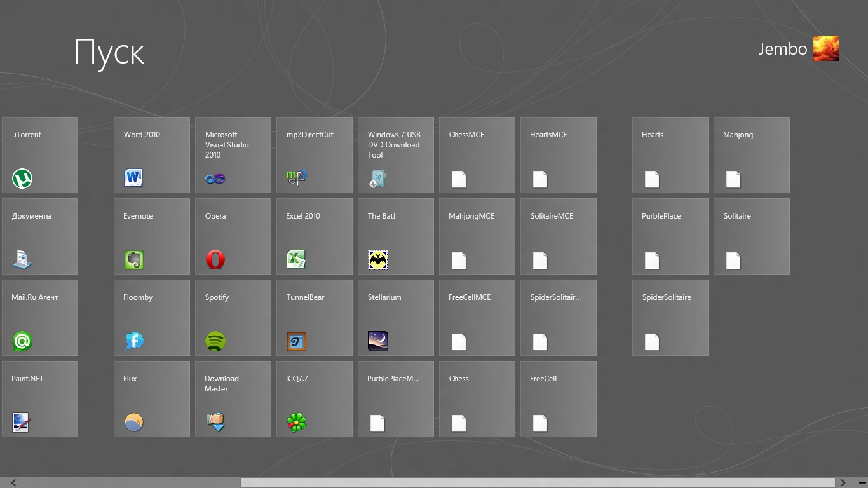Open The Bat! mail client icon

coord(378,259)
